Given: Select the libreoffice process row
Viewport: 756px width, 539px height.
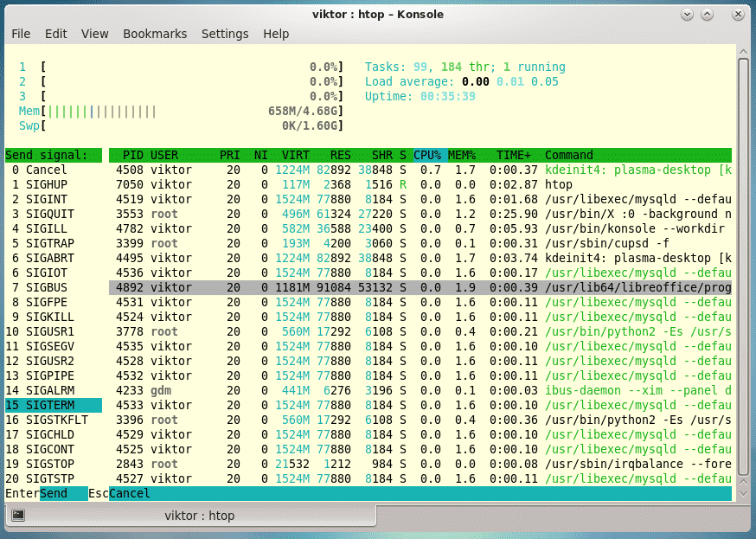Looking at the screenshot, I should 420,287.
